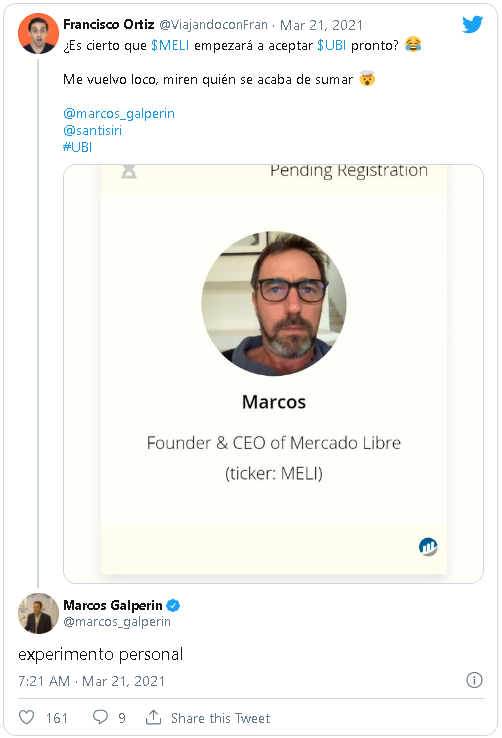Click the Francisco Ortiz display name
Image resolution: width=502 pixels, height=738 pixels.
click(x=109, y=24)
